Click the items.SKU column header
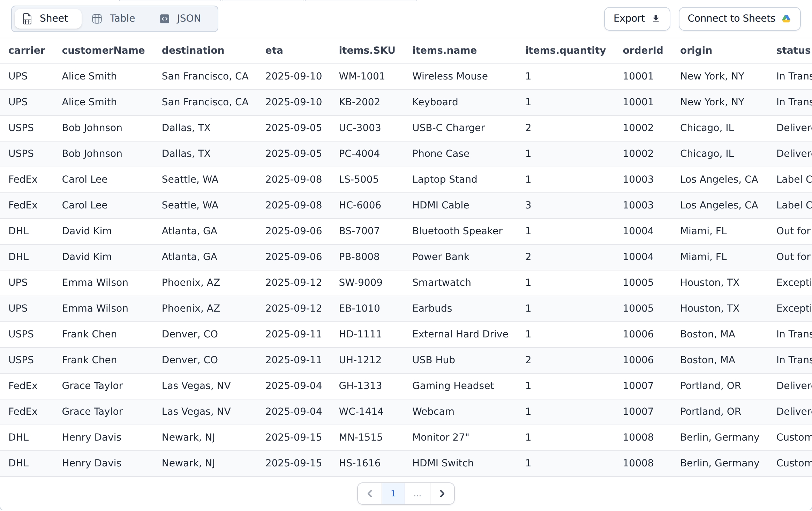 tap(367, 51)
